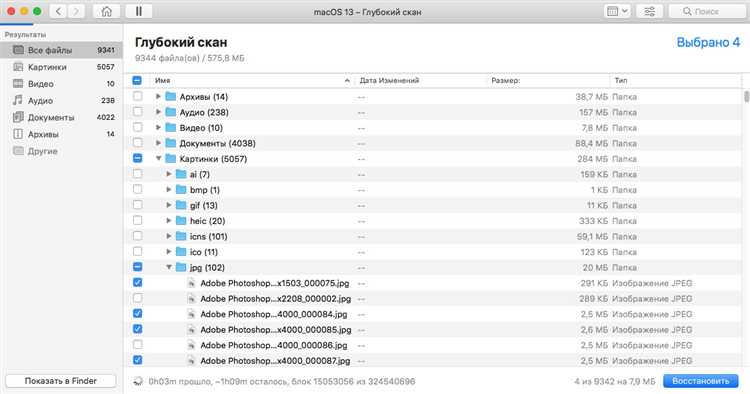750x394 pixels.
Task: Expand the gif (13) subfolder
Action: click(169, 205)
